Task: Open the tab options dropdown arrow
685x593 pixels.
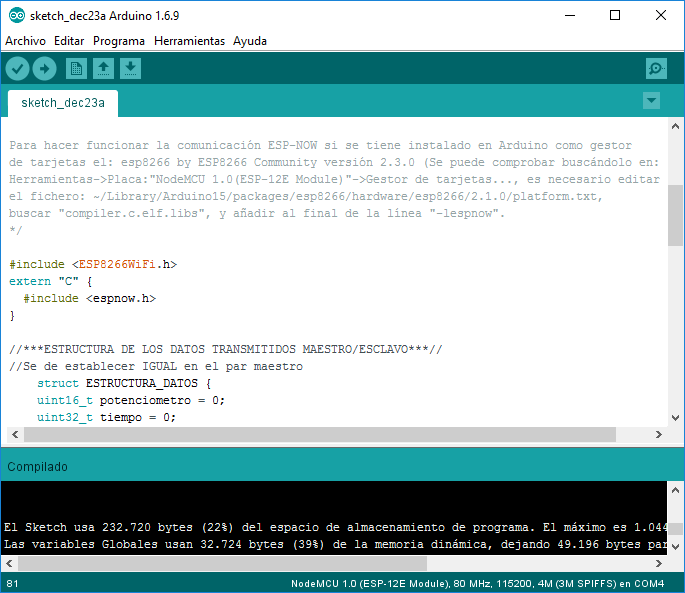Action: coord(651,101)
